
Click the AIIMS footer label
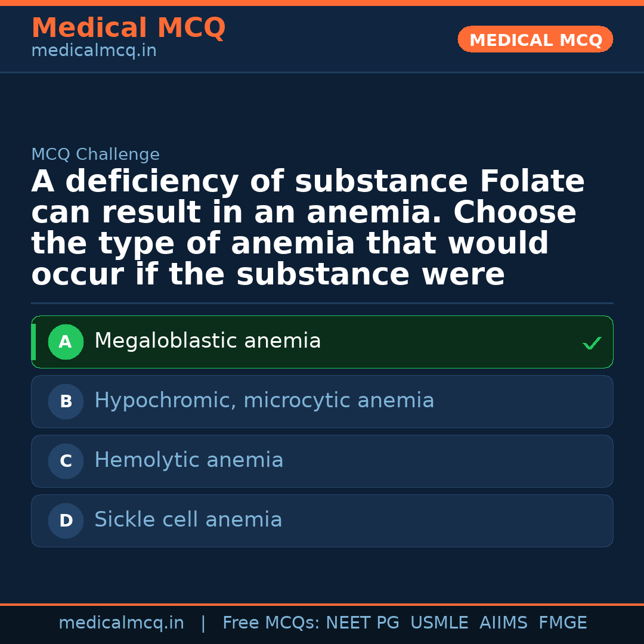pyautogui.click(x=503, y=623)
